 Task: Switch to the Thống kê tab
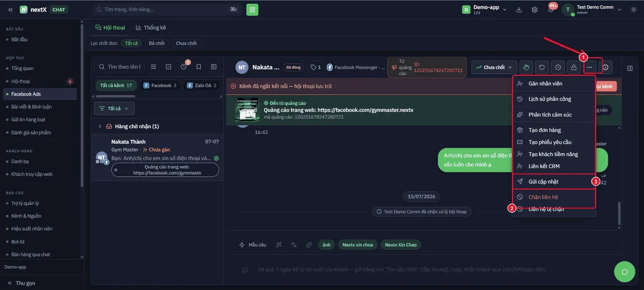coord(151,27)
